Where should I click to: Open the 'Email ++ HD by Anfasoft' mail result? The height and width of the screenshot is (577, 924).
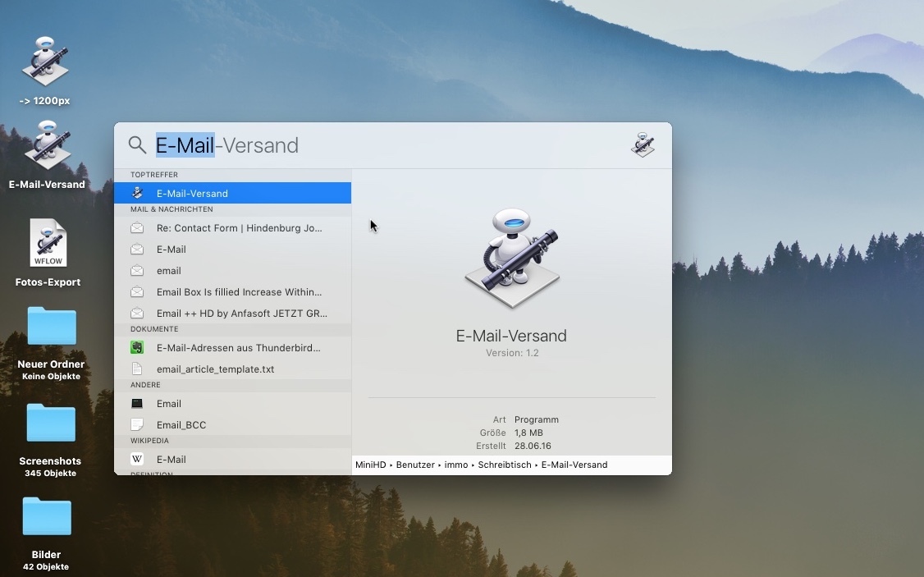pyautogui.click(x=233, y=313)
